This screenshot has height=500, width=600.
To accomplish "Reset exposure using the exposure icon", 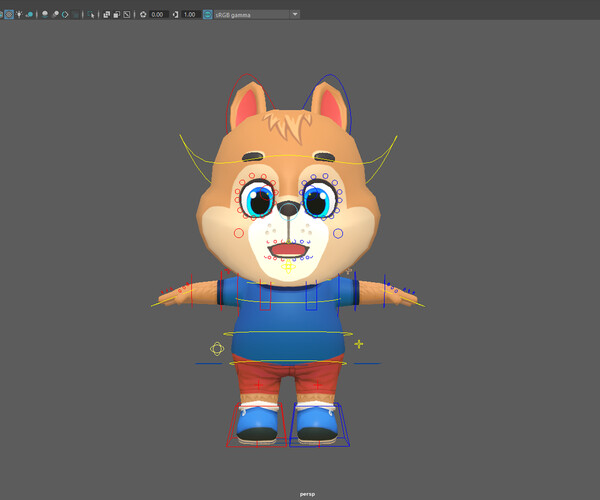I will coord(143,15).
